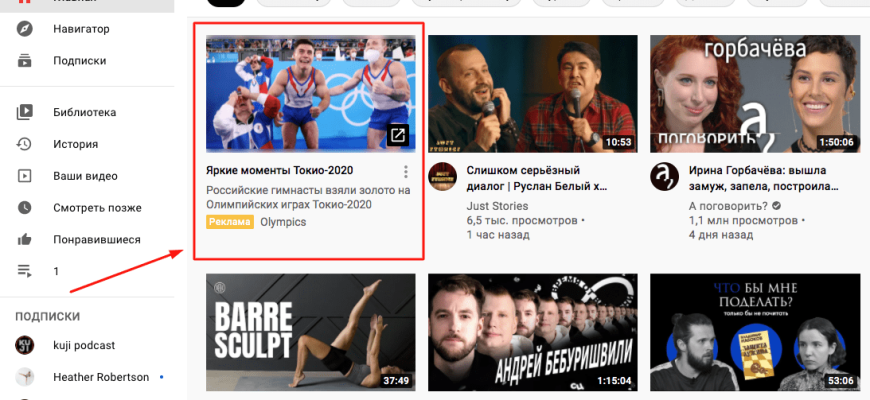870x400 pixels.
Task: Open kuji podcast subscription
Action: pos(84,345)
